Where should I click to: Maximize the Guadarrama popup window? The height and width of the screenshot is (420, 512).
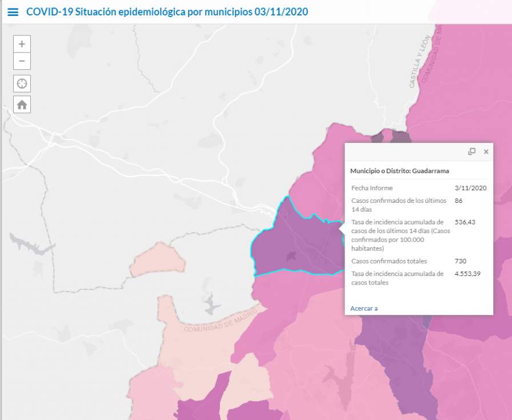471,151
